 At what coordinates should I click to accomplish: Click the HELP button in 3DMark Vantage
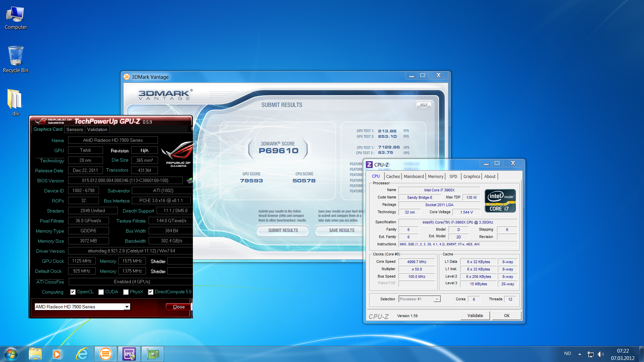tap(424, 105)
